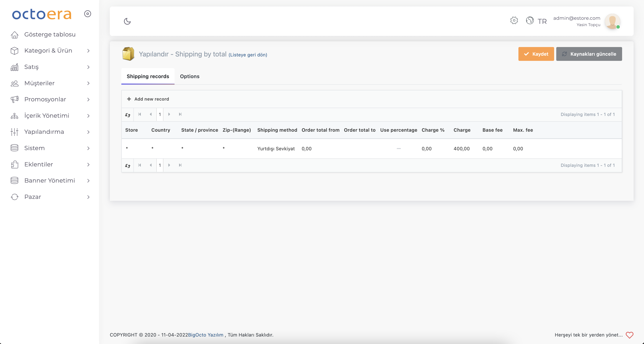
Task: Select the Shipping records tab
Action: click(x=148, y=76)
